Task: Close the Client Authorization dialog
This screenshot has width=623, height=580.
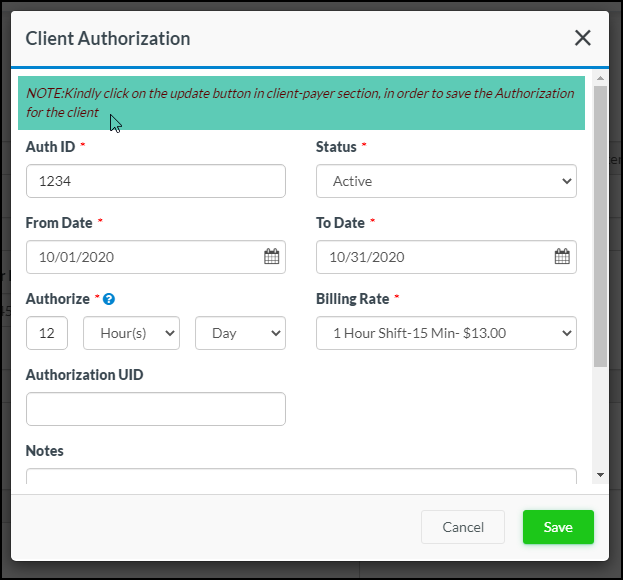Action: (583, 39)
